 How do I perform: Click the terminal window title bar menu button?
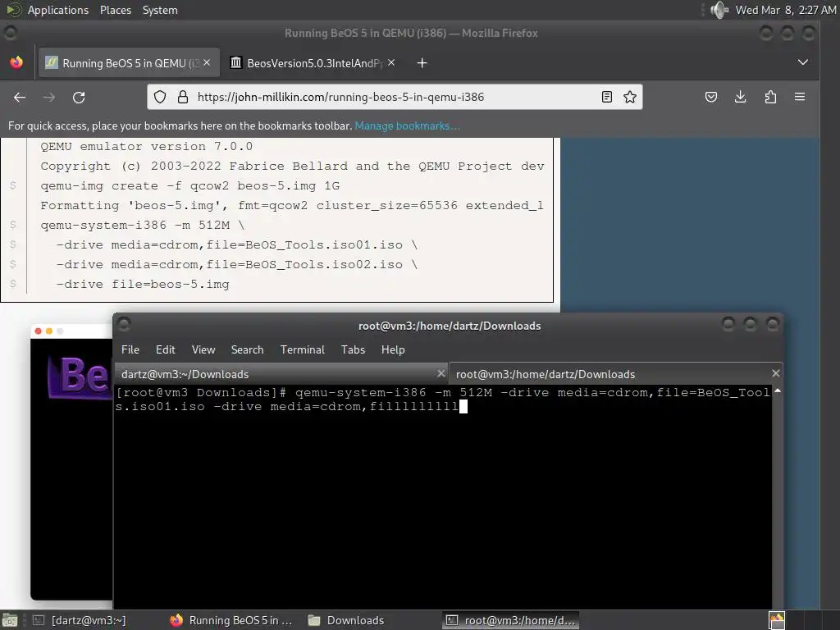click(124, 324)
